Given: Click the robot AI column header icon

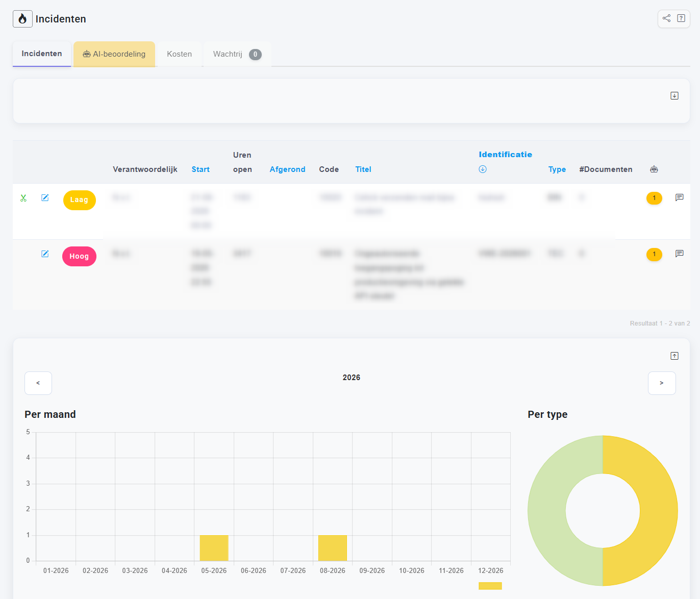Looking at the screenshot, I should 654,169.
